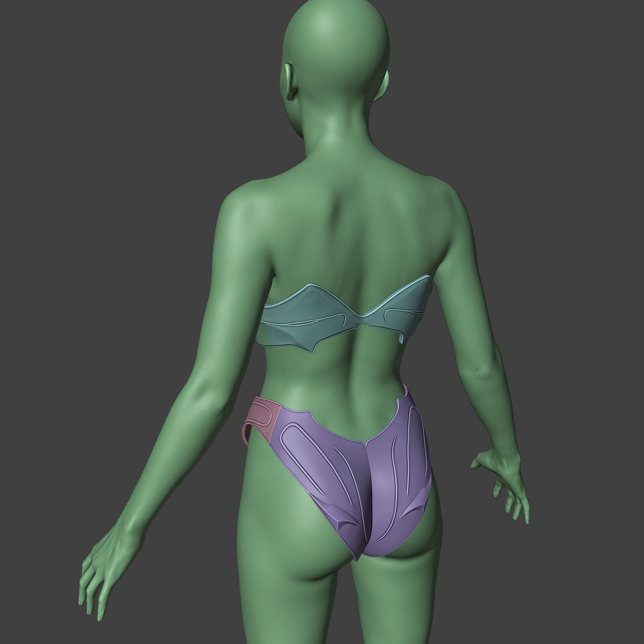Click the pink side strap panel
644x644 pixels.
(263, 415)
